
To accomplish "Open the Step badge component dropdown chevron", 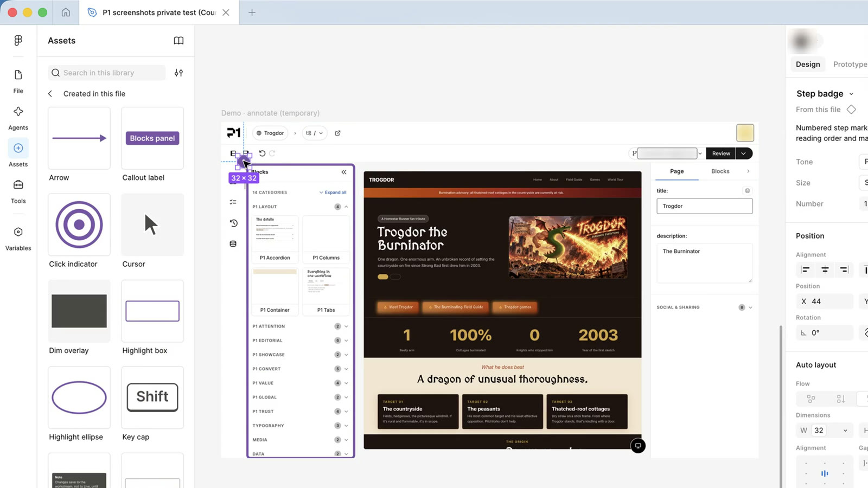I will point(851,94).
